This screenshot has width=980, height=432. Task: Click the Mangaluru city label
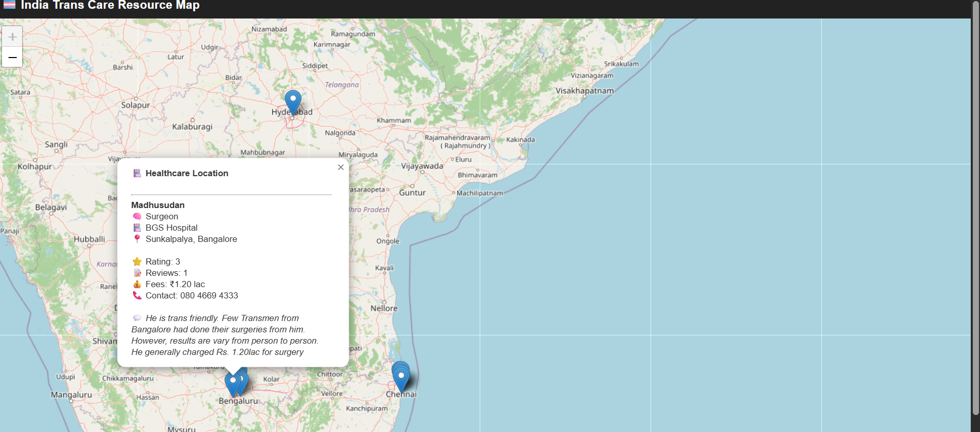(71, 395)
